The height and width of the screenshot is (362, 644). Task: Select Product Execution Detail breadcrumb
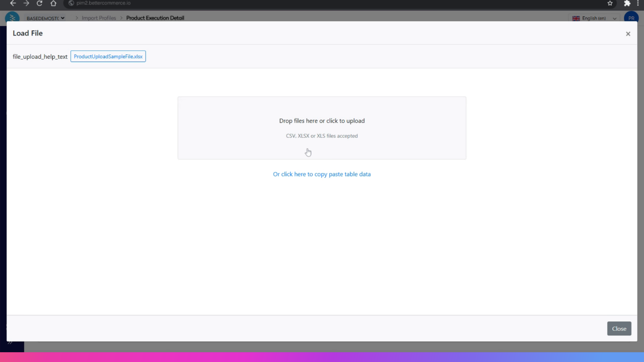click(x=155, y=18)
